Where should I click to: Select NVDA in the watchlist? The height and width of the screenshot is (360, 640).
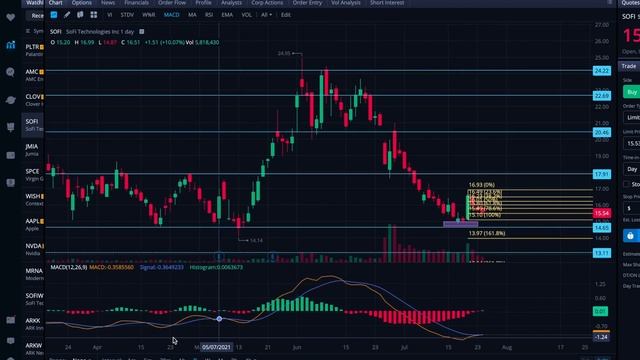point(33,249)
